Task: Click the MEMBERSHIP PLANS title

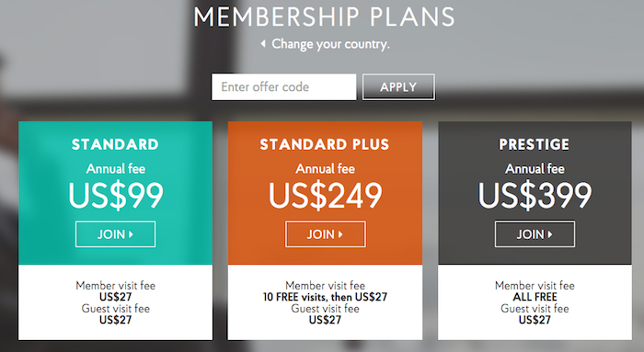Action: pos(325,17)
